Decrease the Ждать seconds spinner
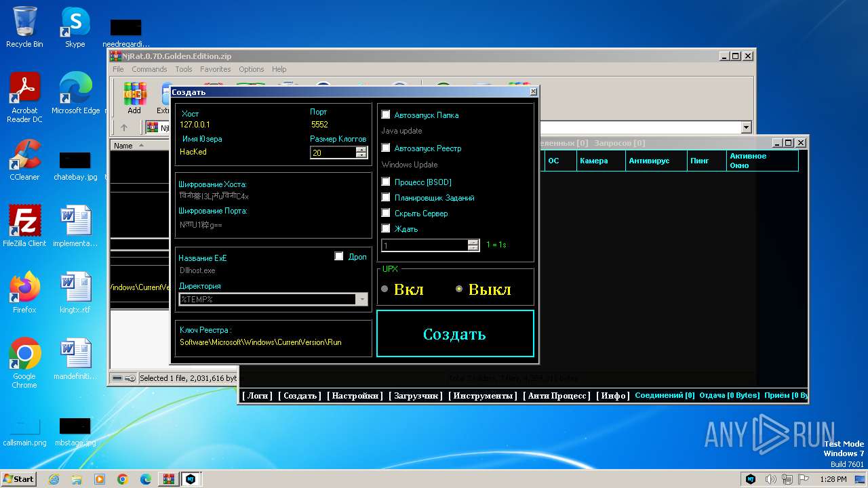868x488 pixels. pos(473,248)
